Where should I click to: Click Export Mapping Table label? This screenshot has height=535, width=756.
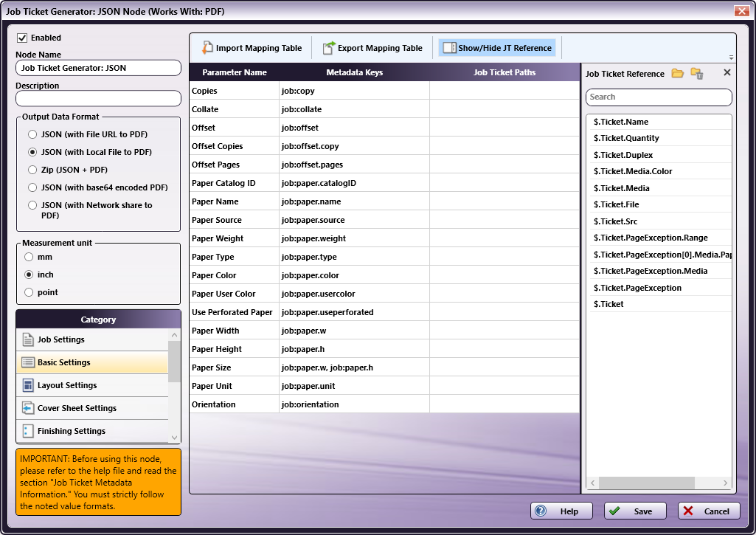tap(380, 48)
